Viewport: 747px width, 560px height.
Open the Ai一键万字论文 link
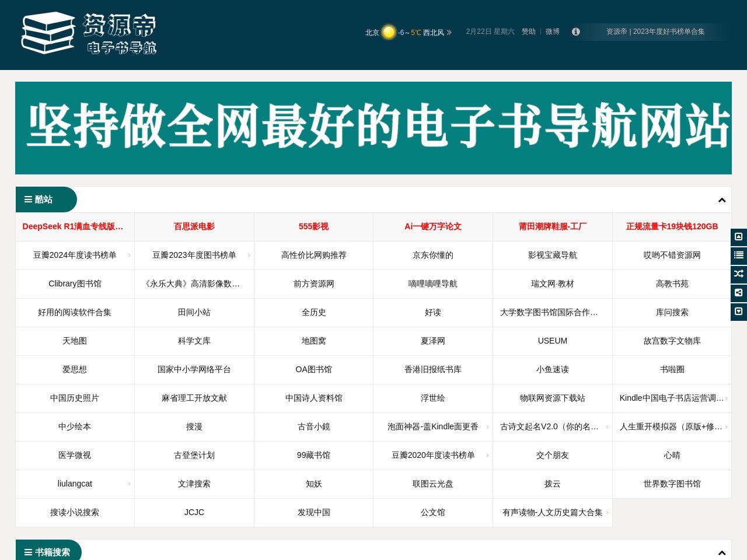[433, 226]
